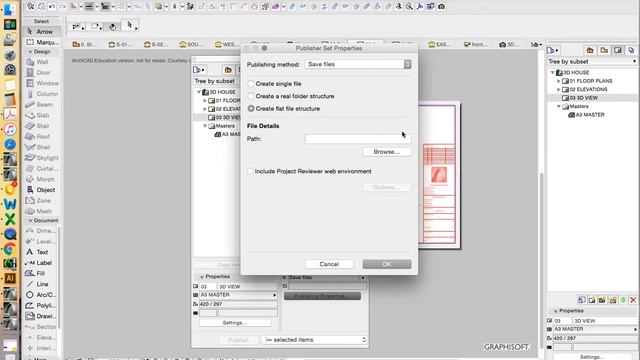Click the camera icon in top toolbar

441,7
